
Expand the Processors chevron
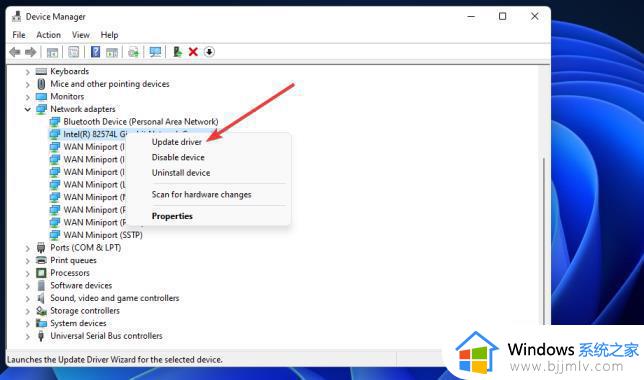click(x=28, y=273)
